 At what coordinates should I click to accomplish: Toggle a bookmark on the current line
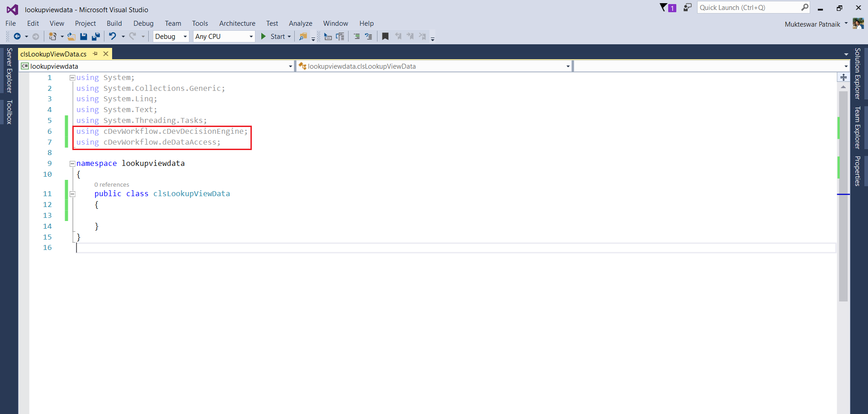(x=386, y=36)
